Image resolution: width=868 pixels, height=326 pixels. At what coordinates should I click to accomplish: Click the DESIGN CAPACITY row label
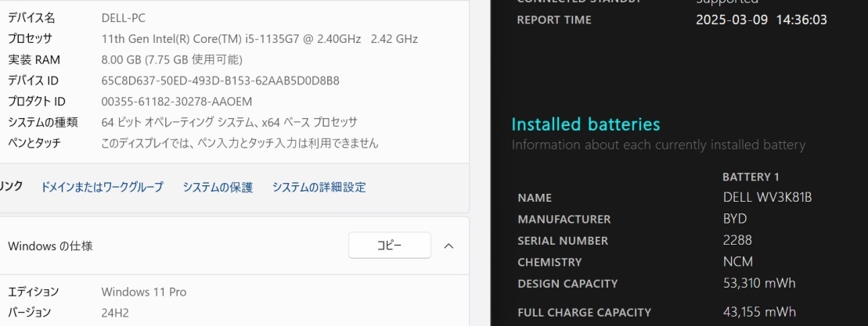[x=567, y=284]
